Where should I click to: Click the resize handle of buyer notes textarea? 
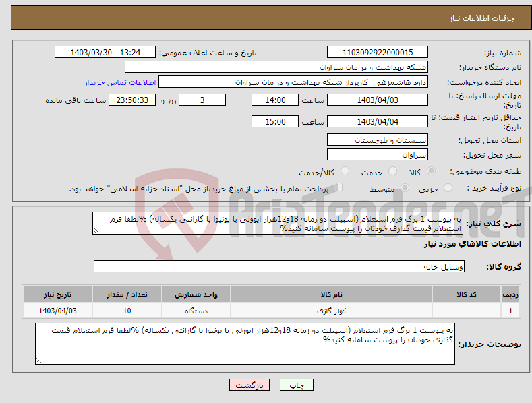click(x=39, y=361)
